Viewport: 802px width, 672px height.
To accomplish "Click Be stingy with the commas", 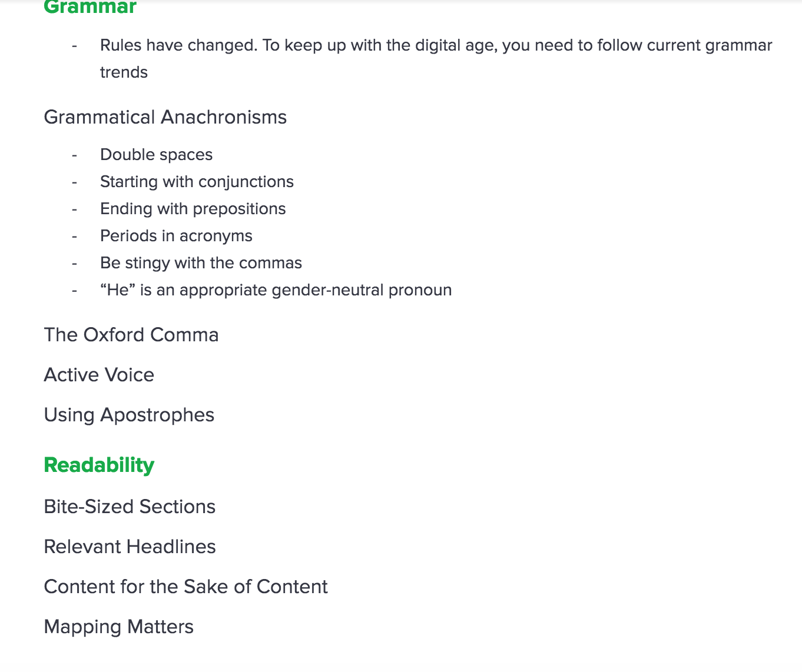I will (201, 263).
